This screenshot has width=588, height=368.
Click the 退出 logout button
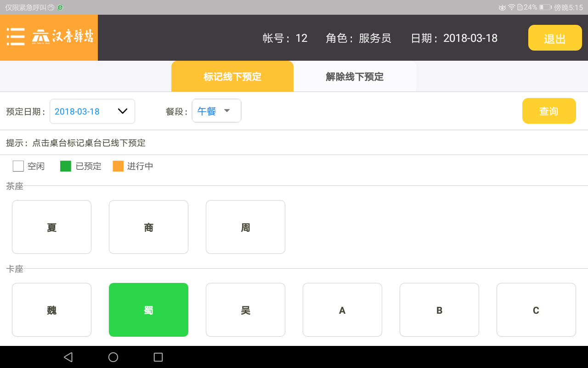[555, 38]
